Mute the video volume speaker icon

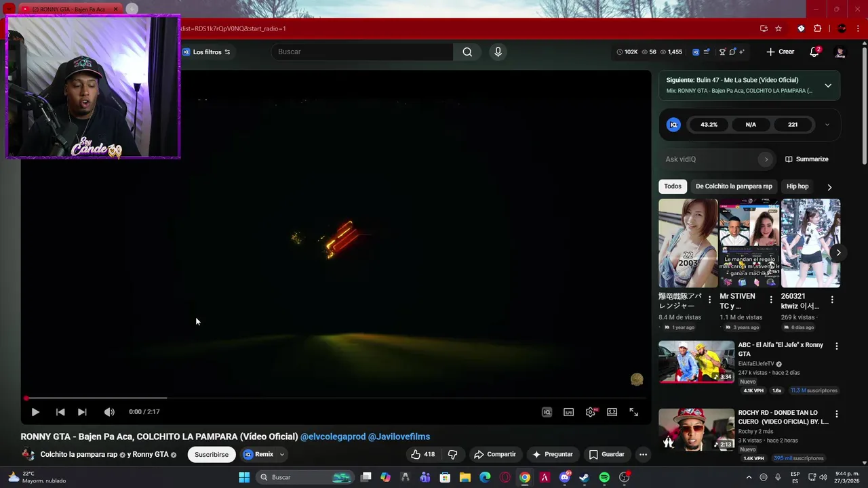(109, 412)
